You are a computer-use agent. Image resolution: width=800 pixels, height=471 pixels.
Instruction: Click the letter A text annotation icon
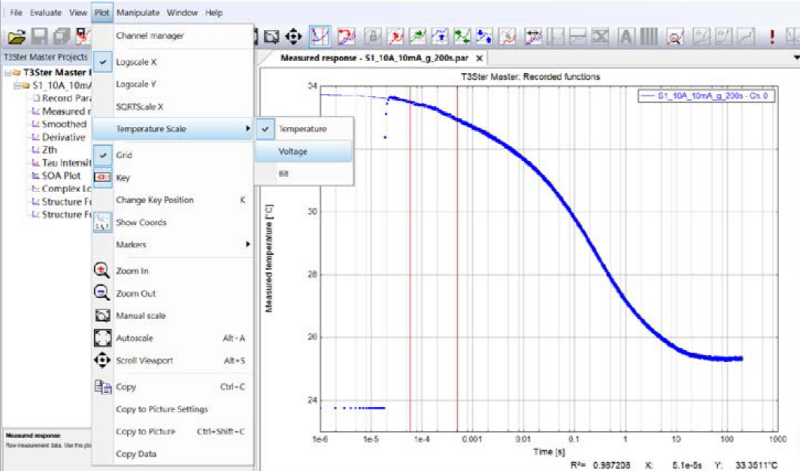(626, 36)
